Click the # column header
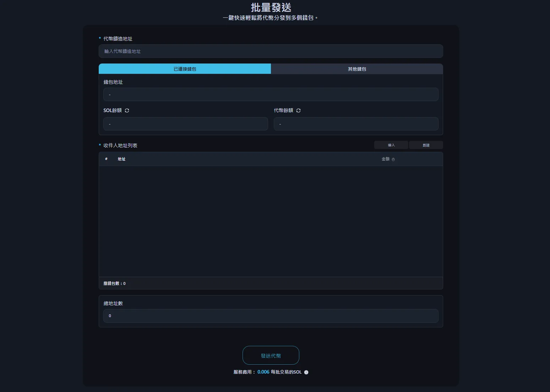 (106, 159)
